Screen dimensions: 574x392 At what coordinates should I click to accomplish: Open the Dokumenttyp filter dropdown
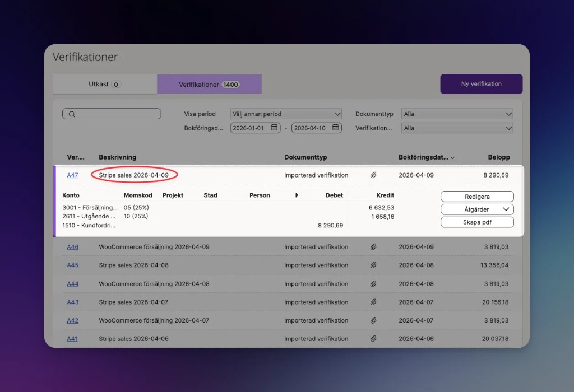click(x=457, y=114)
